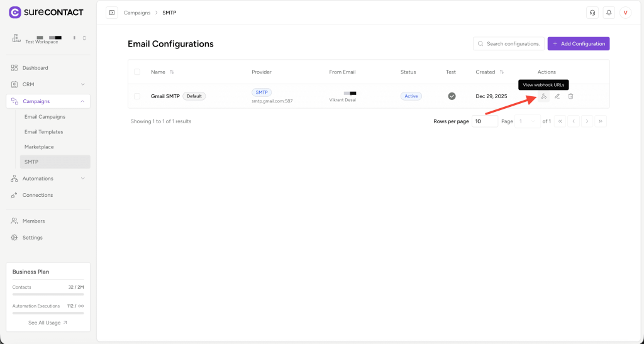Click the Rows per page input

coord(484,121)
